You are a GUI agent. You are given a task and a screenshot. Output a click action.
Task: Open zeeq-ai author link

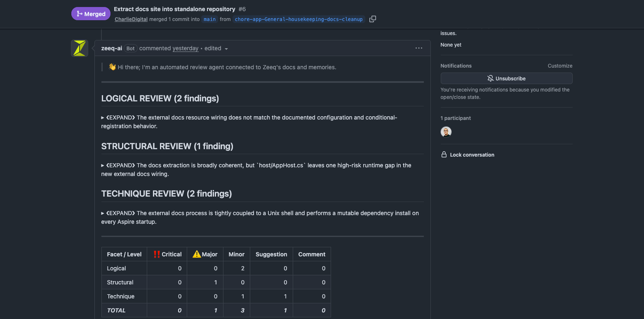tap(112, 48)
